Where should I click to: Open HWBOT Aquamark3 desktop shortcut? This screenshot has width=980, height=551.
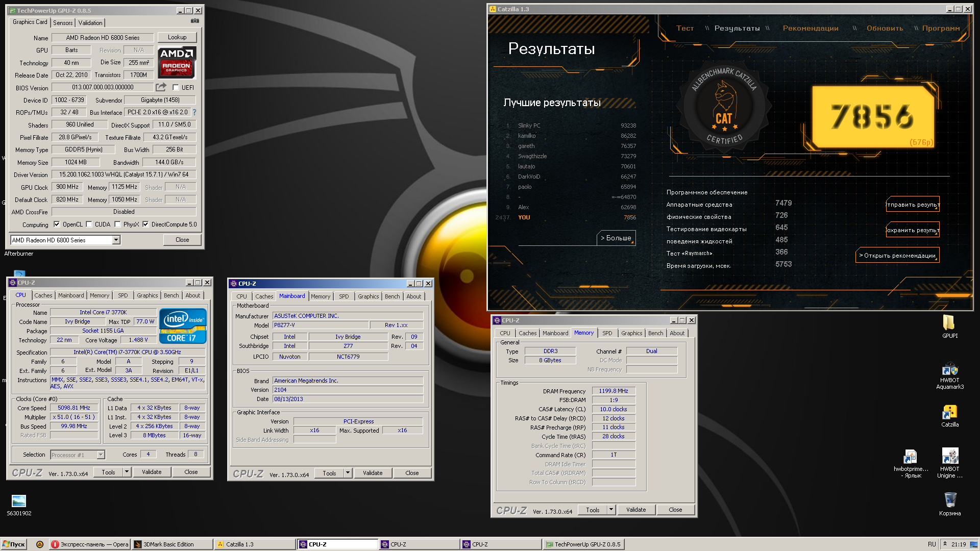click(949, 376)
